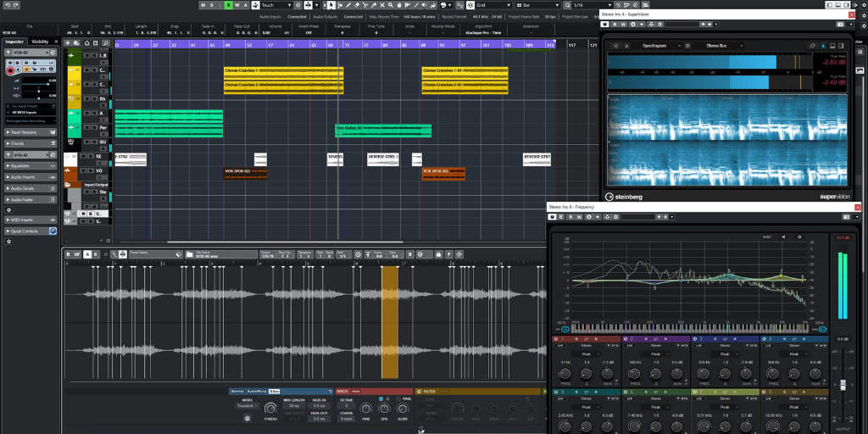Viewport: 868px width, 434px height.
Task: Click the THRESH knob in sampler control
Action: (x=270, y=408)
